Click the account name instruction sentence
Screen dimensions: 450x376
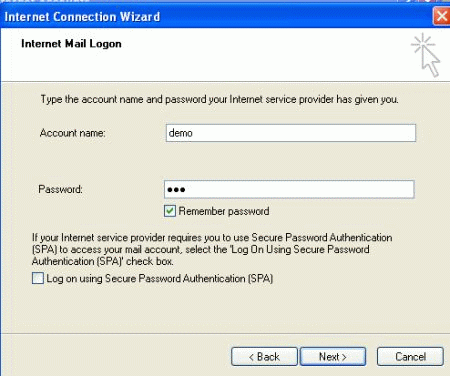[219, 99]
